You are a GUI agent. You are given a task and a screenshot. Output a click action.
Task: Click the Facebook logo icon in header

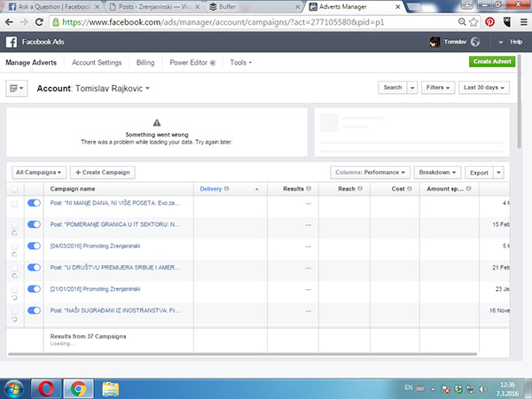pyautogui.click(x=12, y=42)
